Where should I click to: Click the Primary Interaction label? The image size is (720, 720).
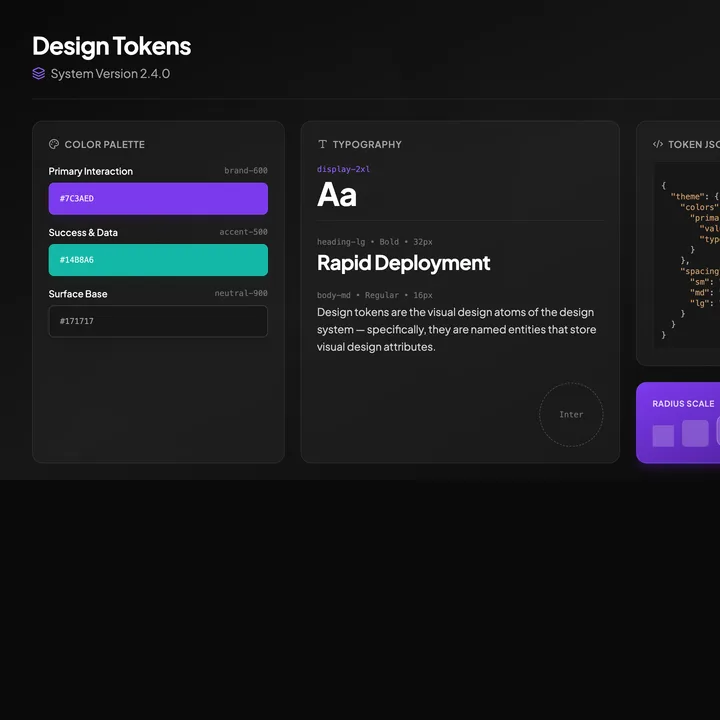pyautogui.click(x=90, y=171)
